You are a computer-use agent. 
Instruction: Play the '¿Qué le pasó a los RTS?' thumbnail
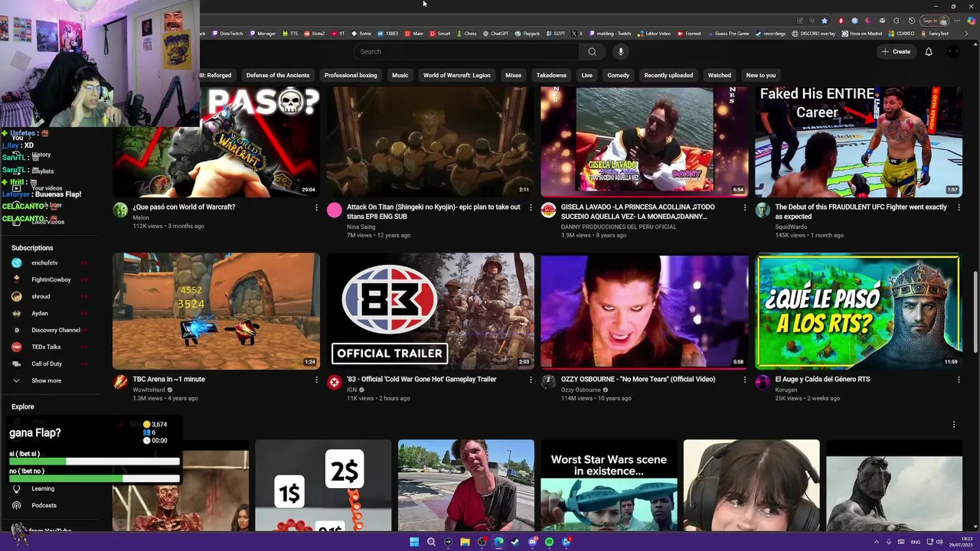pyautogui.click(x=858, y=311)
